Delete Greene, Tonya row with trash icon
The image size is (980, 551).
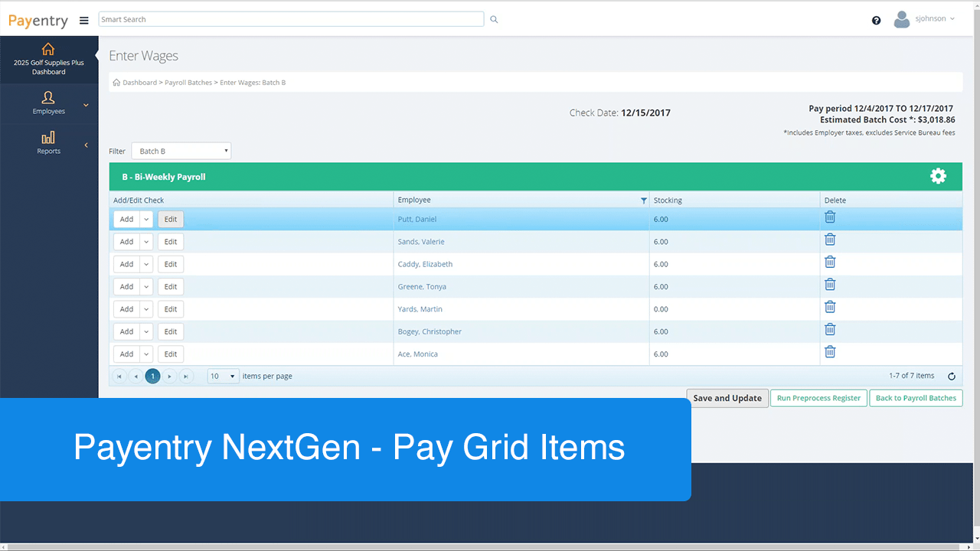tap(830, 285)
